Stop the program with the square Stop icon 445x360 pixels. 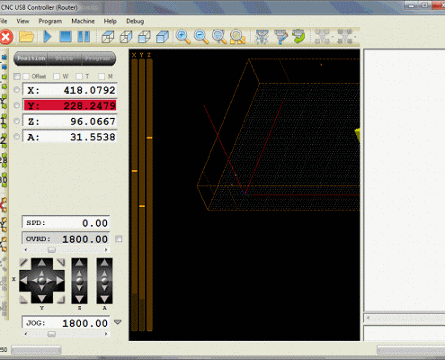pos(65,36)
